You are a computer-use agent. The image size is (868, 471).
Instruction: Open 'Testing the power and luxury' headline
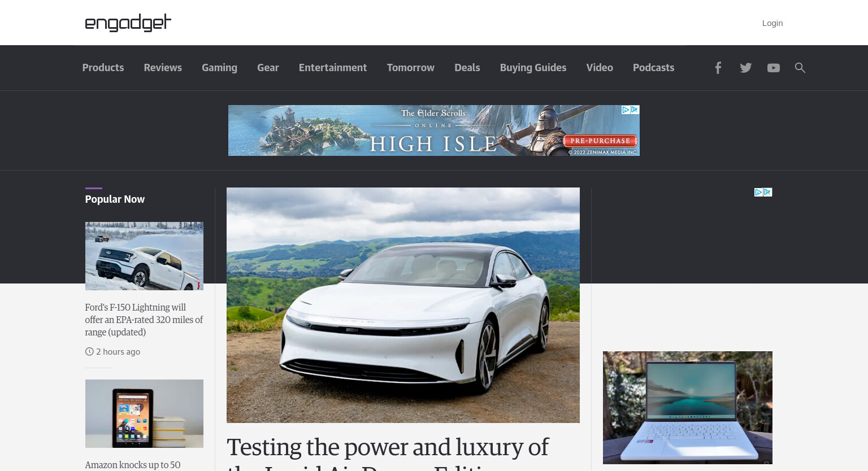click(x=388, y=452)
